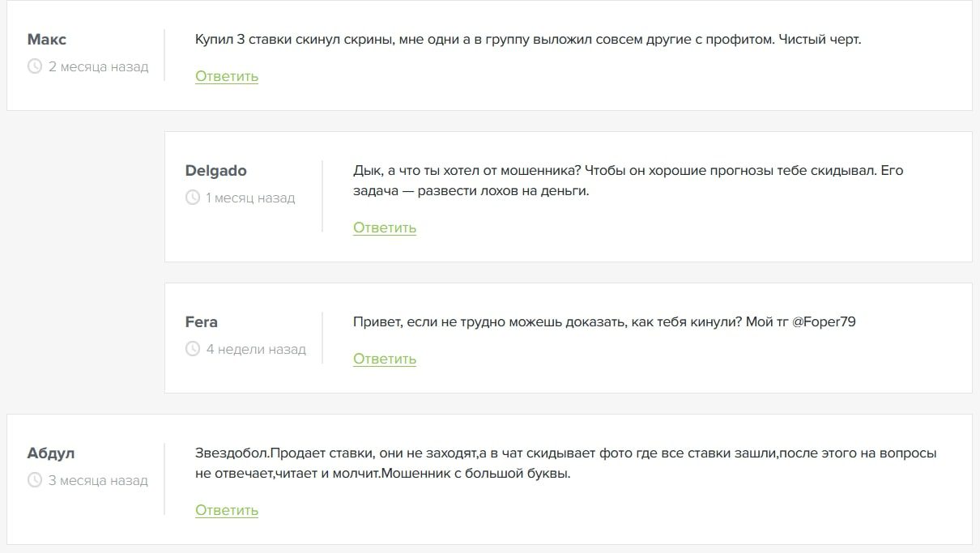
Task: Click the clock icon beside Макс's comment
Action: click(x=33, y=67)
